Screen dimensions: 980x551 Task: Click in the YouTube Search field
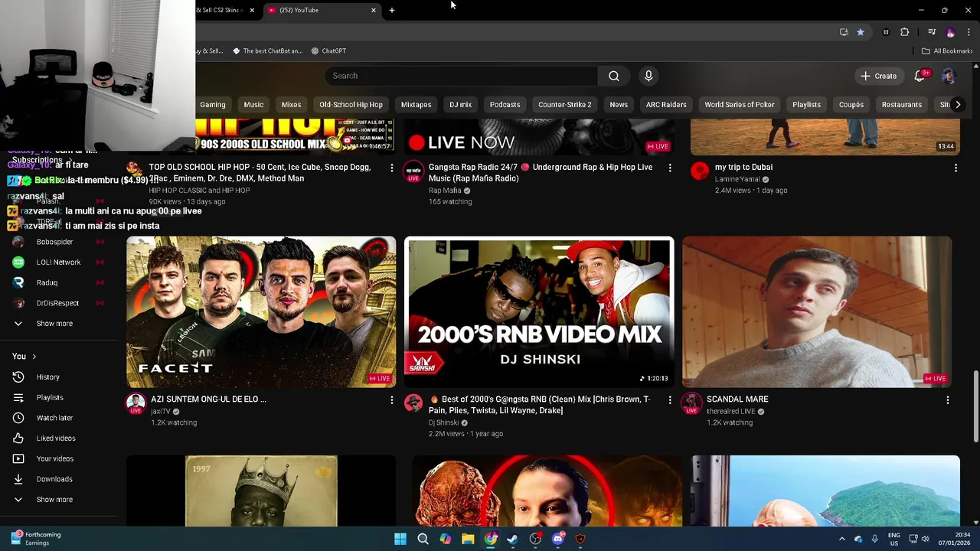tap(462, 76)
